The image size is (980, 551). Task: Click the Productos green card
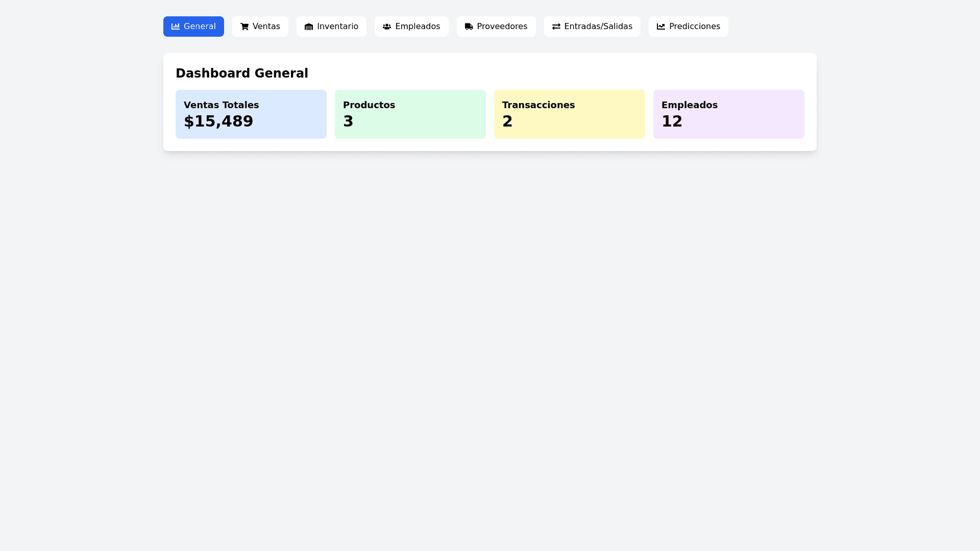coord(410,114)
